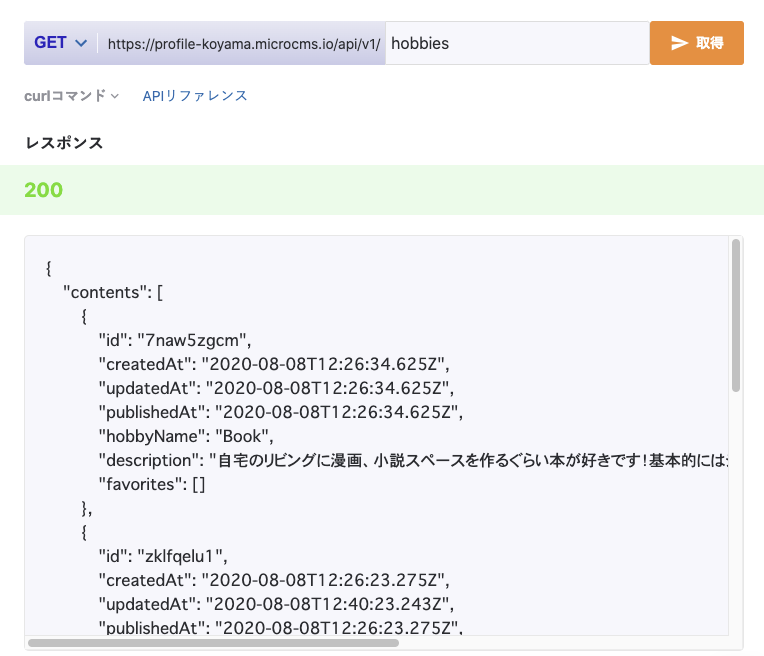Select the updatedAt 12:40:23.243Z line
Screen dimensions: 764x656
point(276,604)
